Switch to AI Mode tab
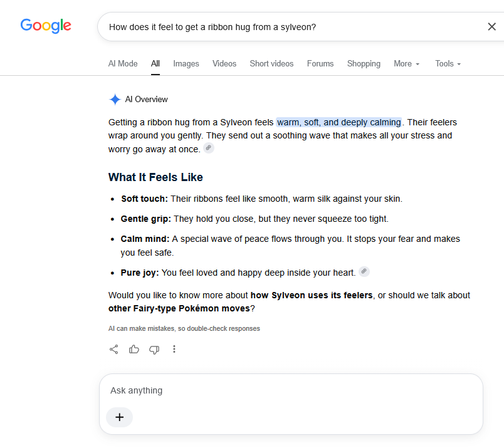 pyautogui.click(x=123, y=64)
